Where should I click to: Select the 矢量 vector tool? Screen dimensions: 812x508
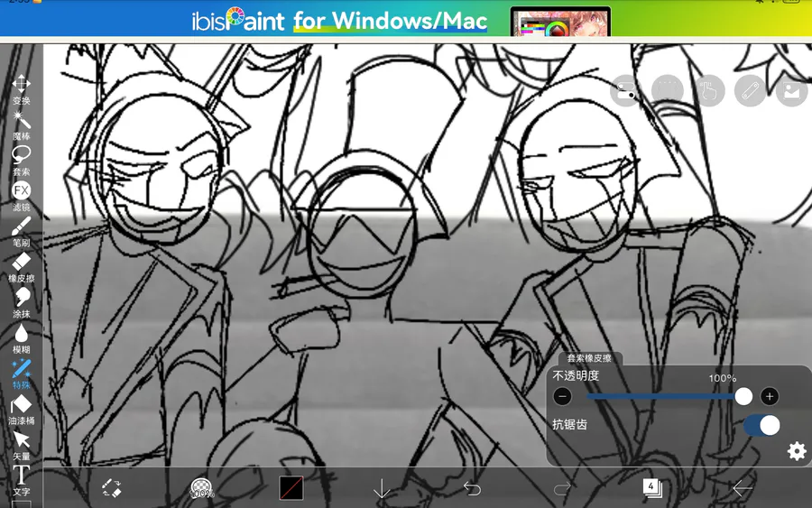pyautogui.click(x=22, y=446)
